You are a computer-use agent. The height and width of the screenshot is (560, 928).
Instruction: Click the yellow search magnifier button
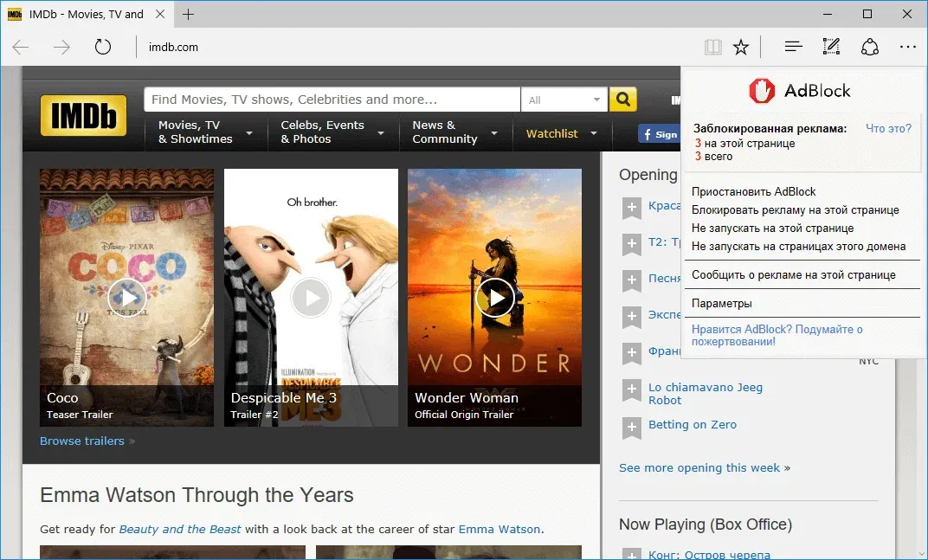(622, 100)
